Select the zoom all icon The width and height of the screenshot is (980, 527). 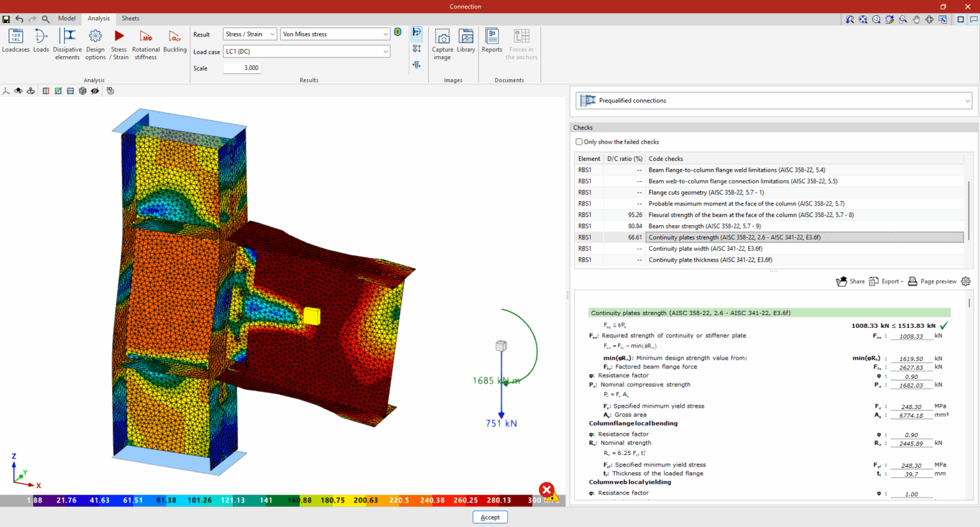[x=863, y=19]
